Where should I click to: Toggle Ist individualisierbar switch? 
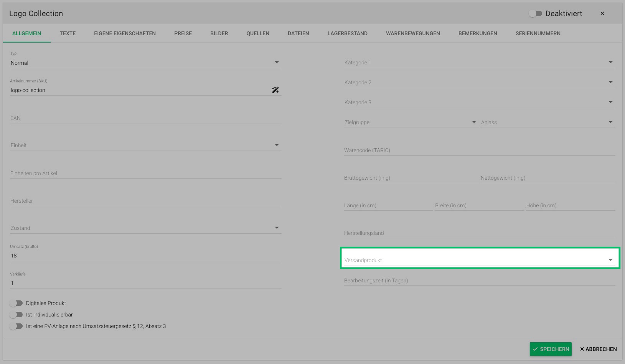(x=16, y=315)
